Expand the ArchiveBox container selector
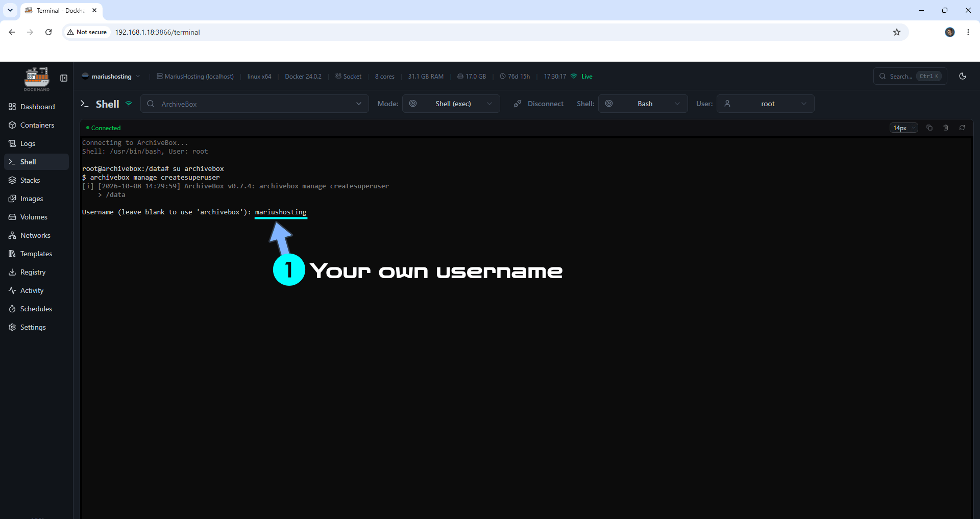 [255, 104]
